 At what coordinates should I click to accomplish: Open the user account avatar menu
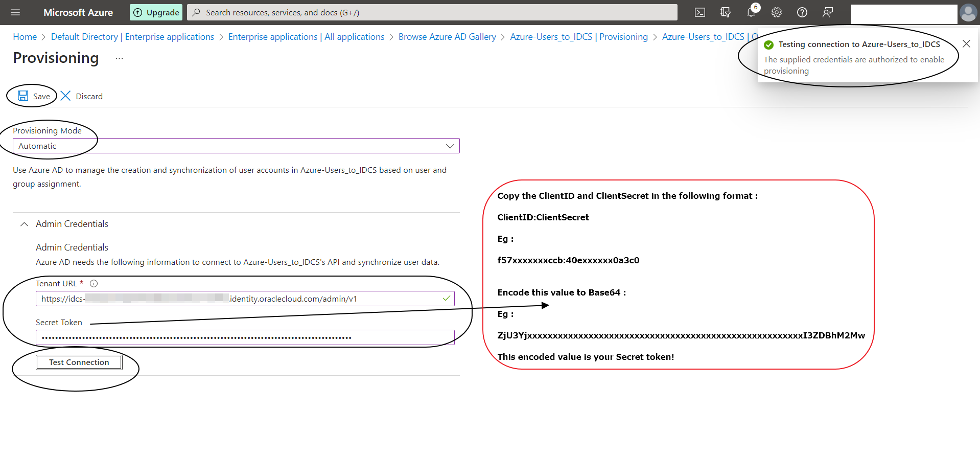968,12
